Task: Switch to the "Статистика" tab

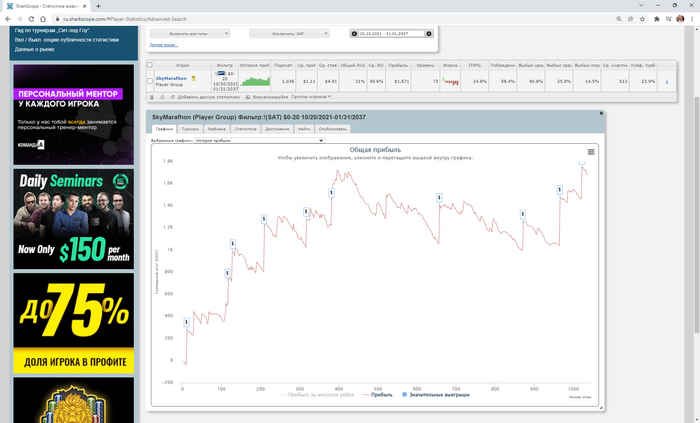Action: 246,129
